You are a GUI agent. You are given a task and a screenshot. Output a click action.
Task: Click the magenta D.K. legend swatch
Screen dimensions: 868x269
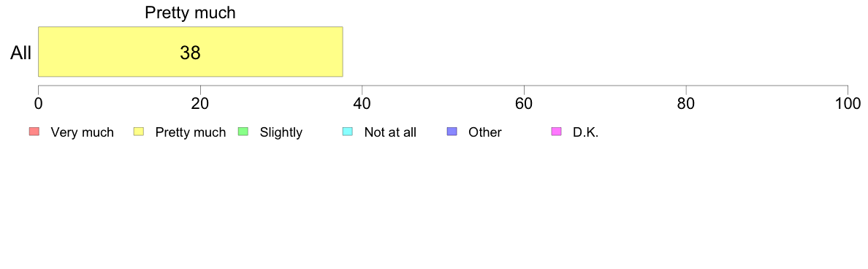[556, 132]
